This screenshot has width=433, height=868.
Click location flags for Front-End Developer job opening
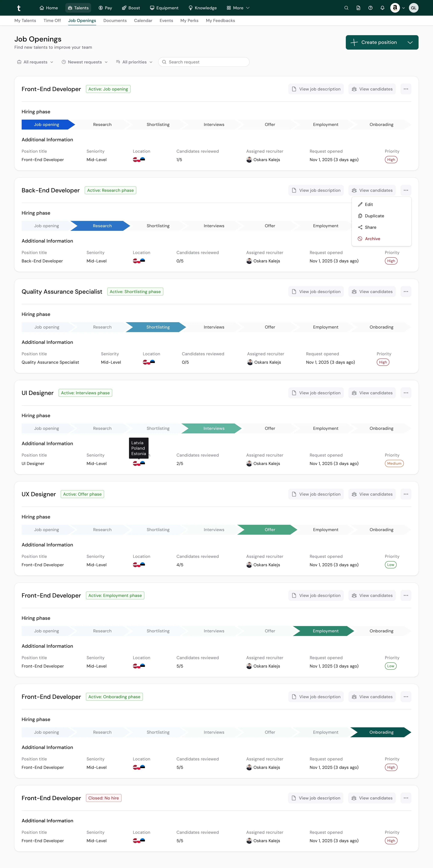(x=139, y=159)
